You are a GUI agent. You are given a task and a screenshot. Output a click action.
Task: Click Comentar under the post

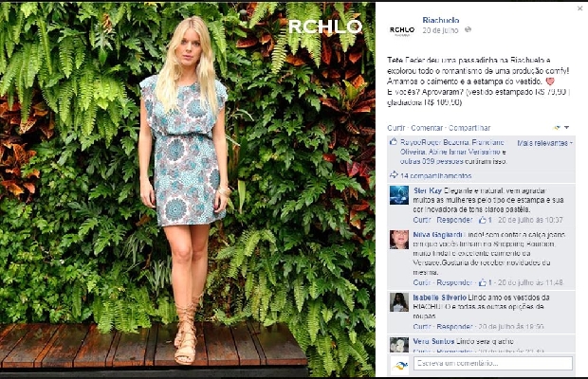click(x=427, y=128)
